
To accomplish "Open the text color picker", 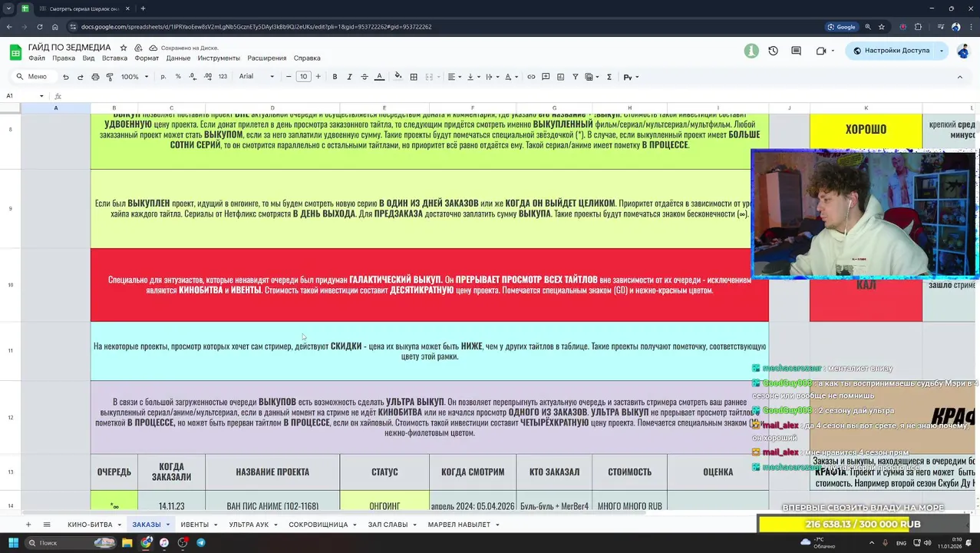I will (x=379, y=77).
